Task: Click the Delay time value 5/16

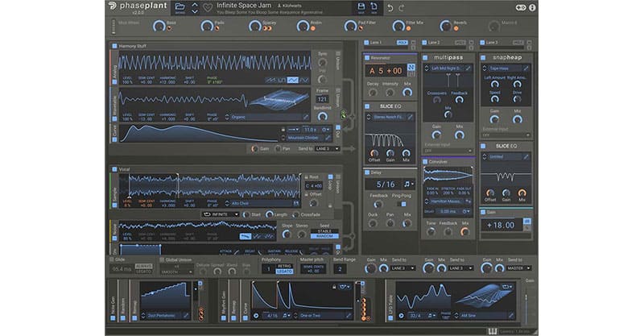Action: click(x=386, y=185)
